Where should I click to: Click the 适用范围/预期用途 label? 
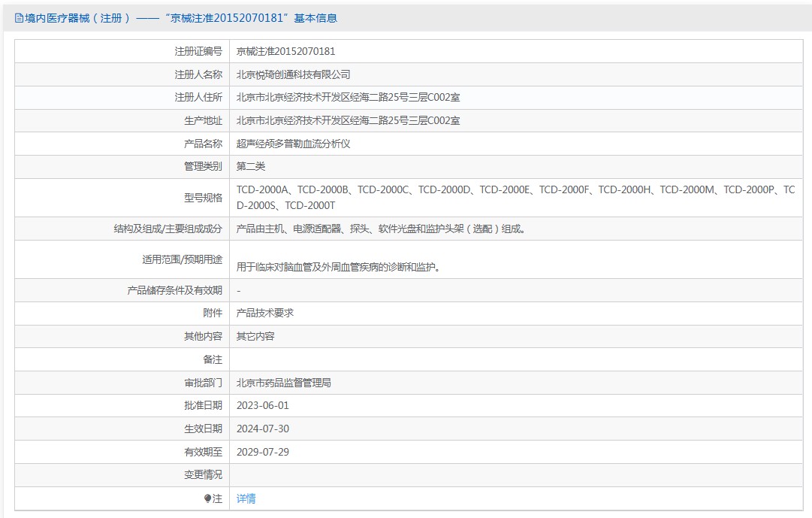183,259
